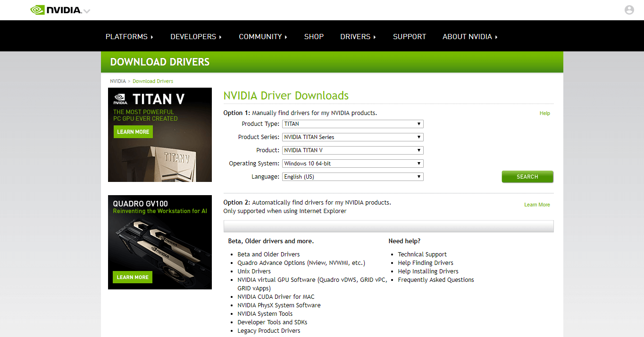
Task: Click the 'Need help?' heading
Action: pos(404,241)
